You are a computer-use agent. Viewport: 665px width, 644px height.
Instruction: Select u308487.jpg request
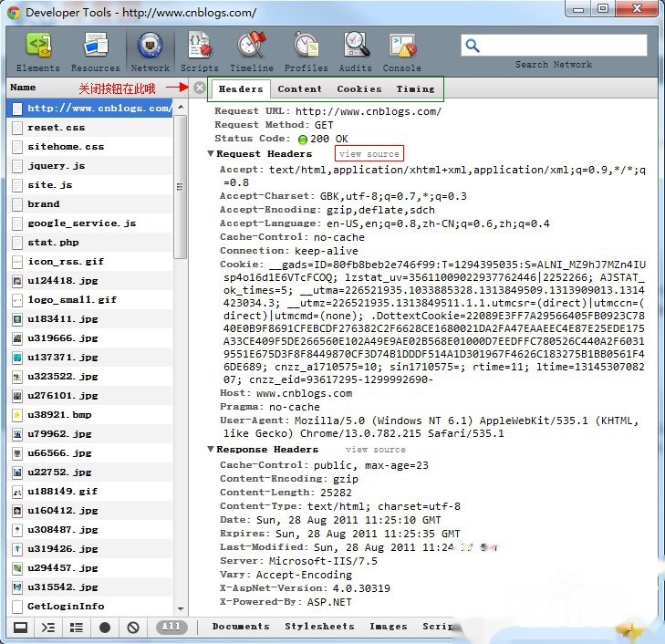coord(90,530)
